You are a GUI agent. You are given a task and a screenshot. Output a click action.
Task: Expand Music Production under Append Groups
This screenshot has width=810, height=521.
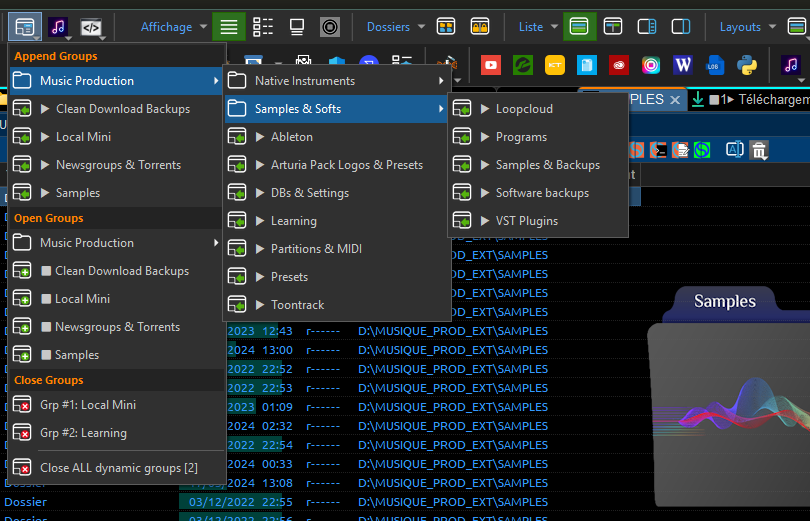[x=117, y=81]
